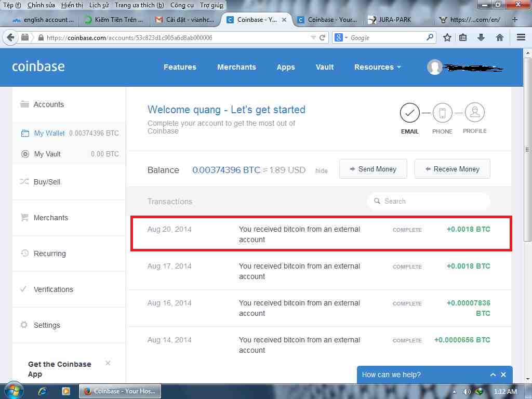Click the coinbase logo

38,66
